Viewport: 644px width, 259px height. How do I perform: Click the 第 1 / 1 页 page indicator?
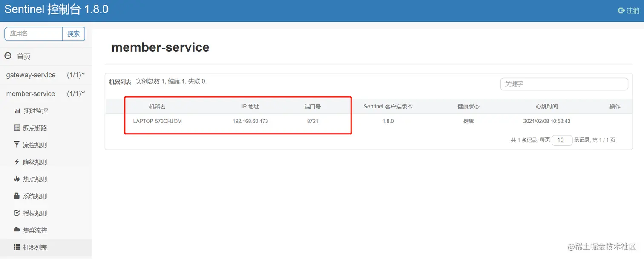coord(604,140)
